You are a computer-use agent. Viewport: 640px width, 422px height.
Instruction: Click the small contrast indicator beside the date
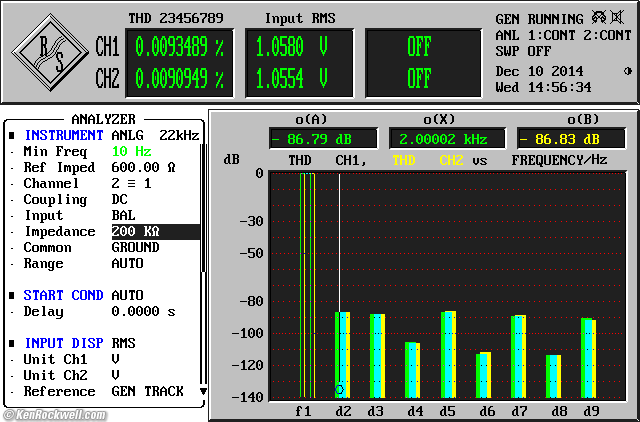(628, 71)
